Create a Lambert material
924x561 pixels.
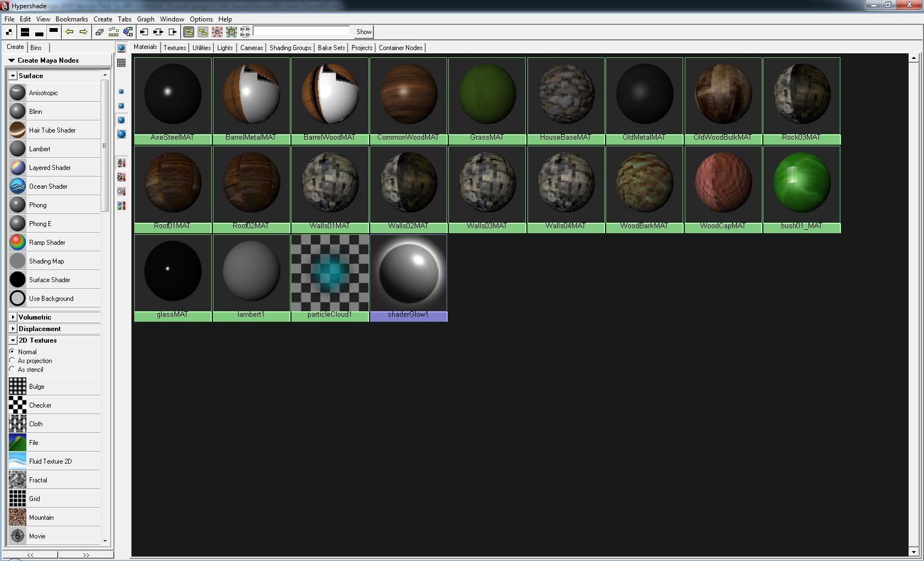(x=54, y=149)
